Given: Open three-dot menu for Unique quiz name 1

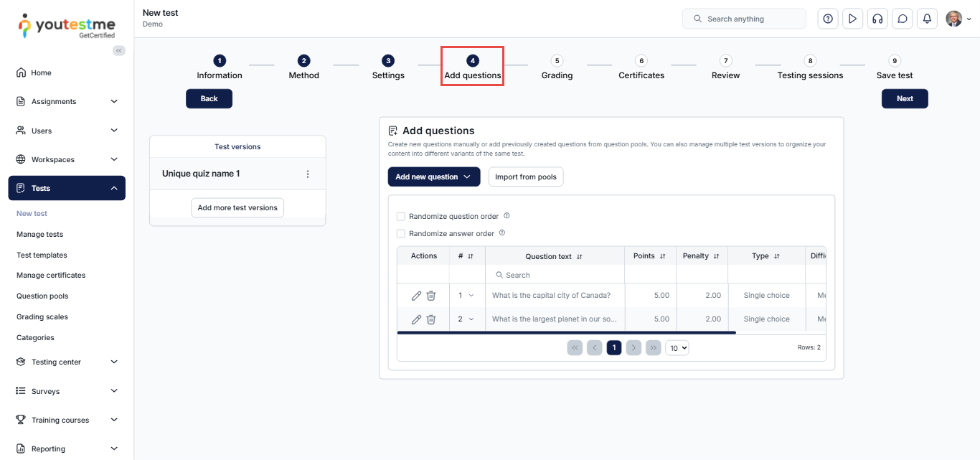Looking at the screenshot, I should click(308, 174).
